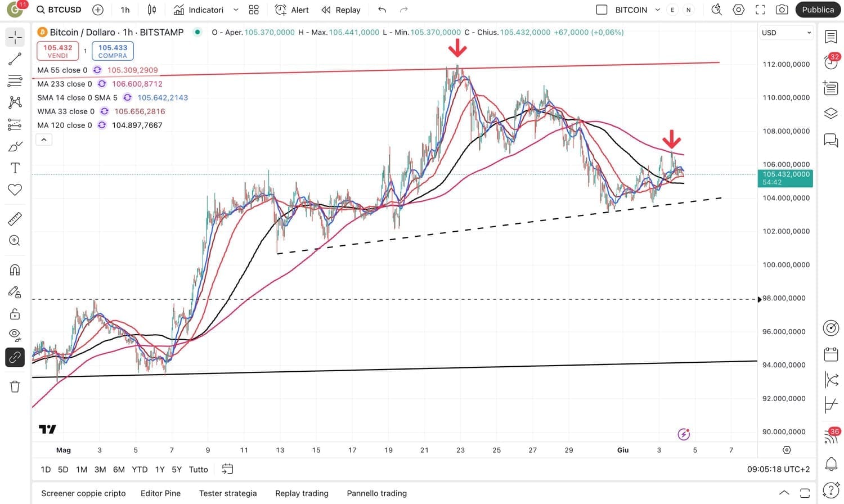The image size is (844, 504).
Task: Select the YTD time range
Action: coord(140,469)
